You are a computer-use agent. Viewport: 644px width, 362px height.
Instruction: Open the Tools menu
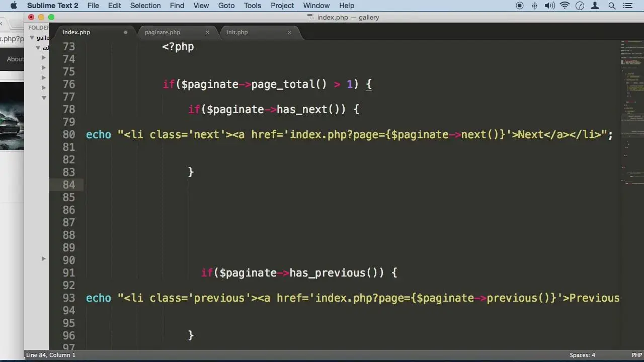(x=253, y=6)
